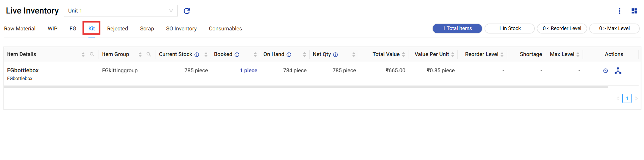Screen dimensions: 644x160
Task: Click the FGbottlebox kit structure tree icon
Action: (x=618, y=71)
